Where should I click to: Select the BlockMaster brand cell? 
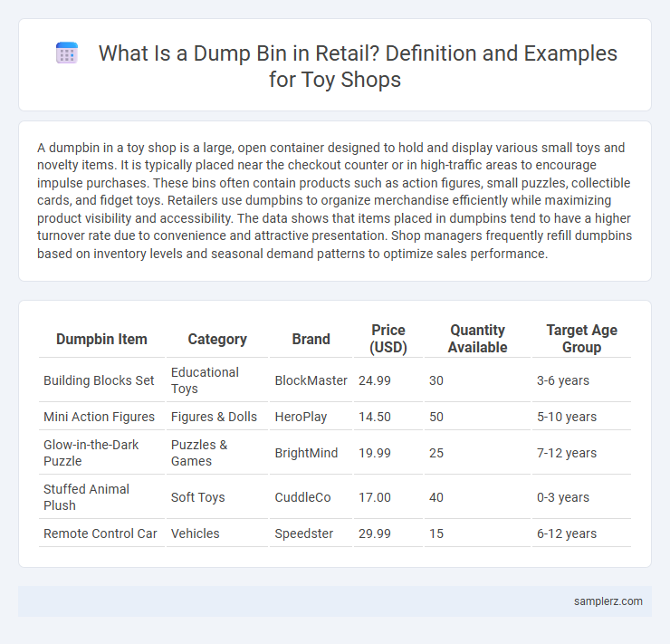(x=311, y=380)
